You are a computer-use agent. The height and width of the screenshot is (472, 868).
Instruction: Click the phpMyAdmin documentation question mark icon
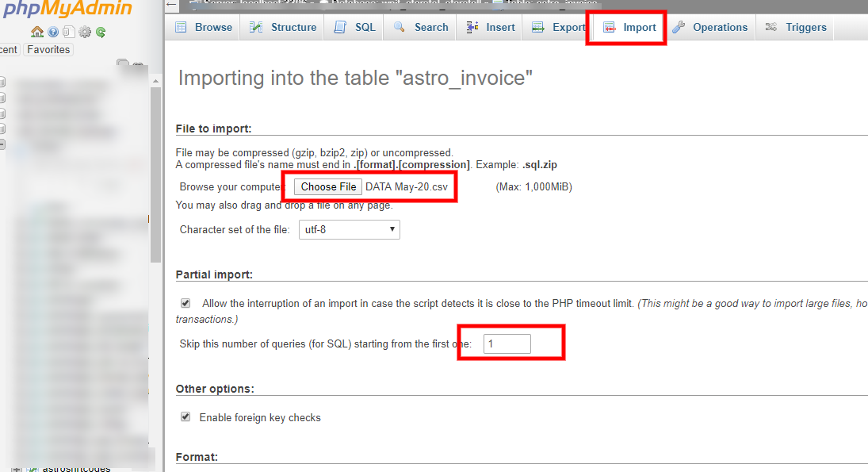point(53,32)
